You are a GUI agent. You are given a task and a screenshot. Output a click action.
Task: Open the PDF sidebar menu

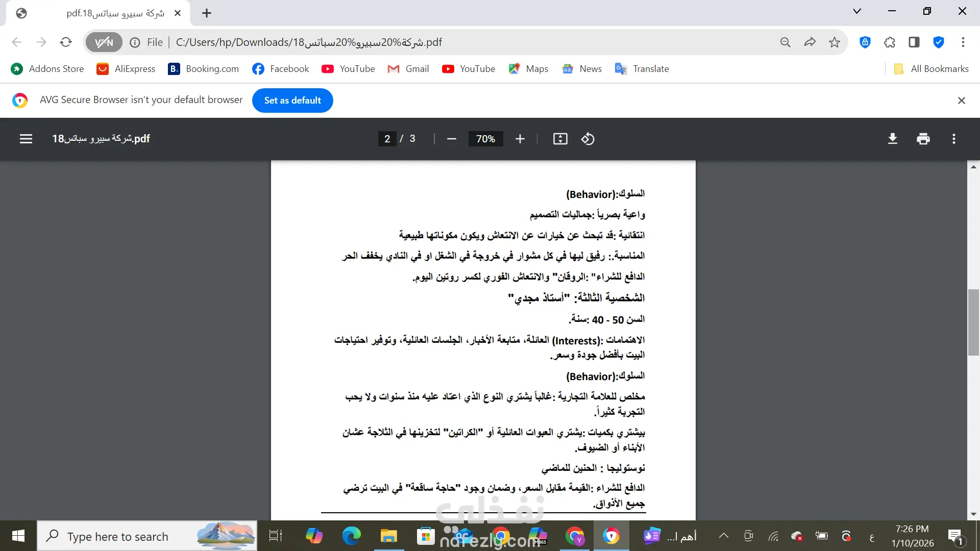click(x=26, y=139)
